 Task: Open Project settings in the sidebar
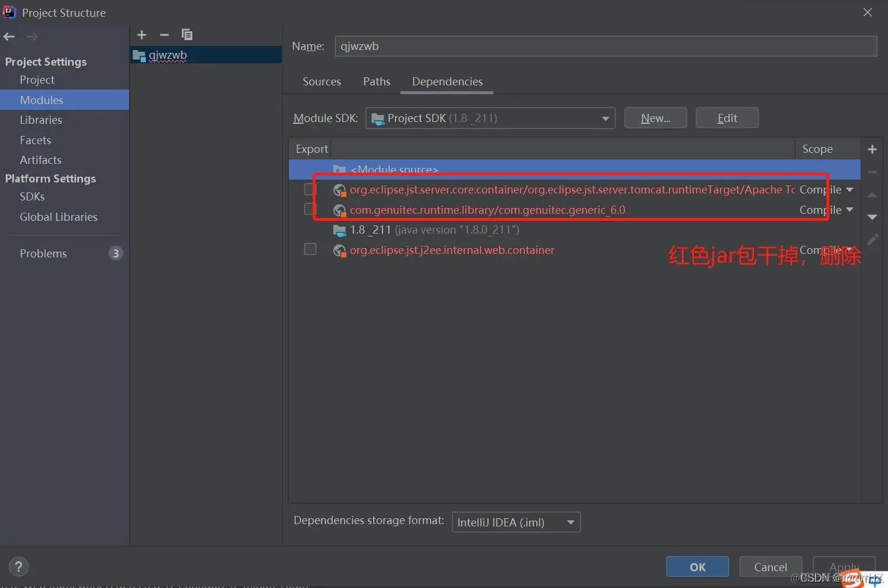pyautogui.click(x=37, y=80)
